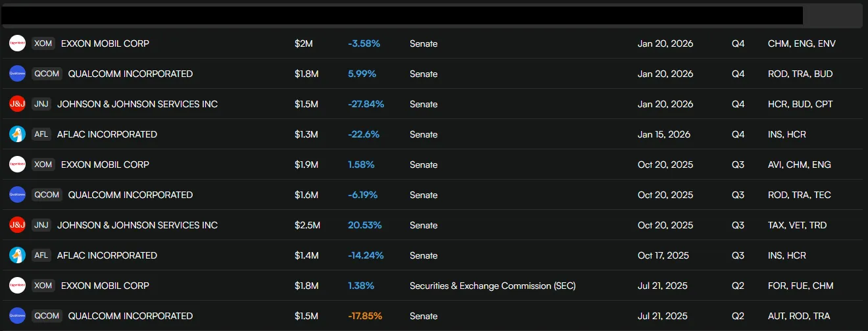Click the orange -17.85% change value

click(366, 316)
